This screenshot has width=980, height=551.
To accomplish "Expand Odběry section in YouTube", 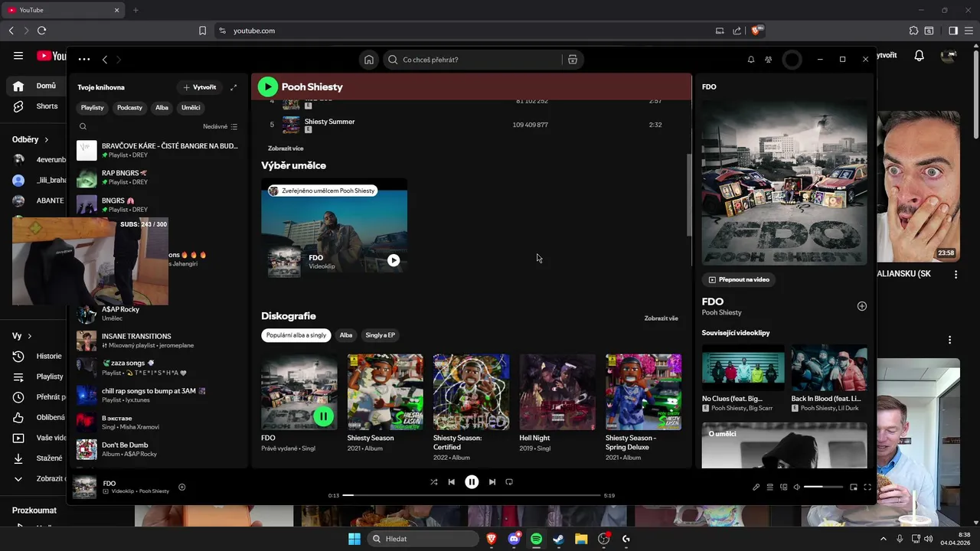I will pyautogui.click(x=31, y=140).
